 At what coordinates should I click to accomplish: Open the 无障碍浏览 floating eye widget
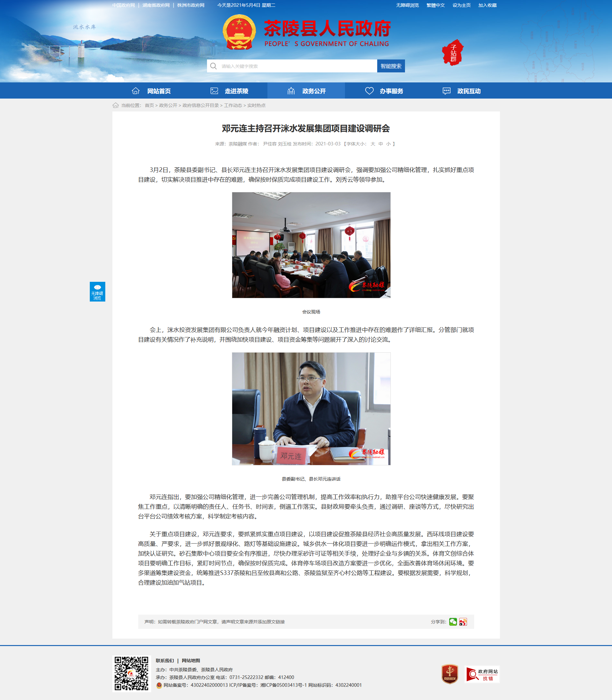[x=97, y=292]
